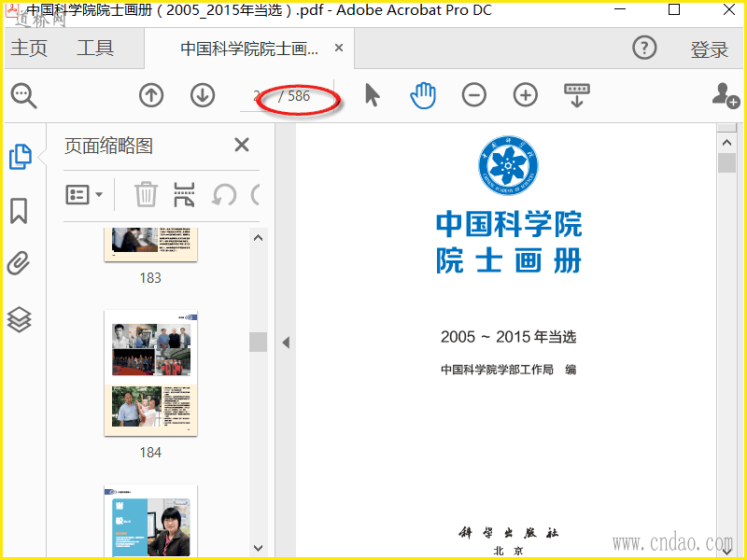Image resolution: width=747 pixels, height=560 pixels.
Task: Click the 2005 ~ 2015 年当选 text
Action: 508,337
